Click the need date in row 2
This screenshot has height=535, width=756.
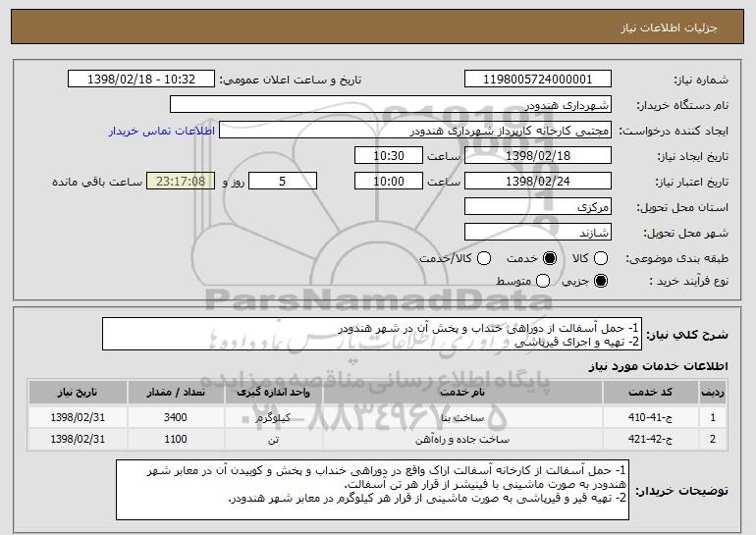pos(78,439)
